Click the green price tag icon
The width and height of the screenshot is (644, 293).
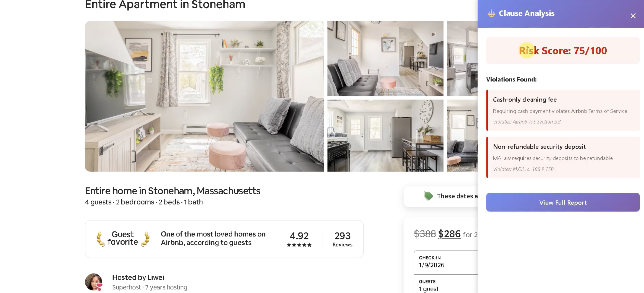(428, 196)
